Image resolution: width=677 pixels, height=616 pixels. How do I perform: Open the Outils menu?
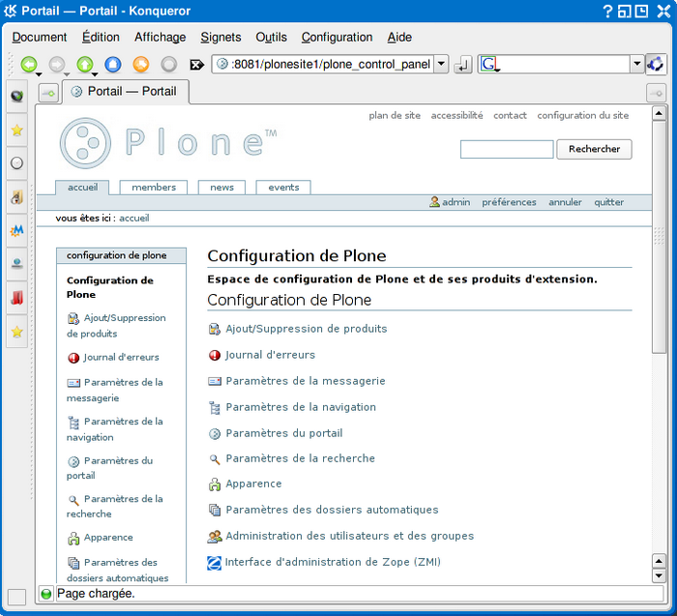coord(271,38)
